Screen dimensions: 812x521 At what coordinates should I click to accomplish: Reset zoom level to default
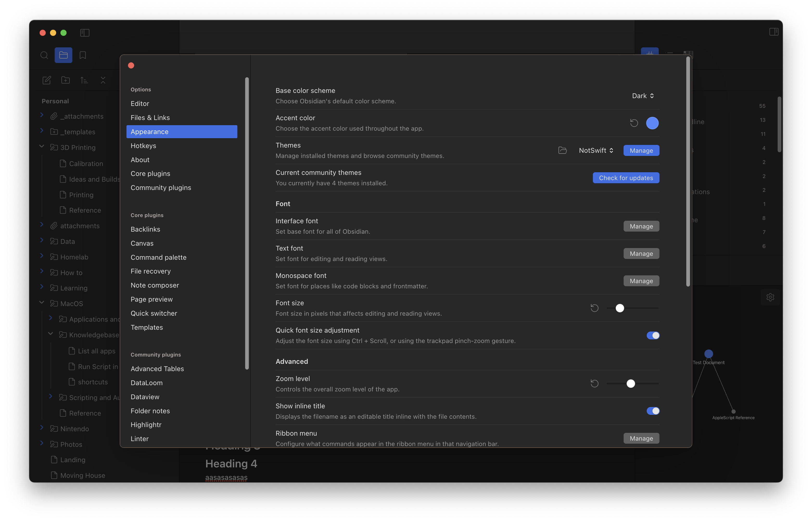594,384
